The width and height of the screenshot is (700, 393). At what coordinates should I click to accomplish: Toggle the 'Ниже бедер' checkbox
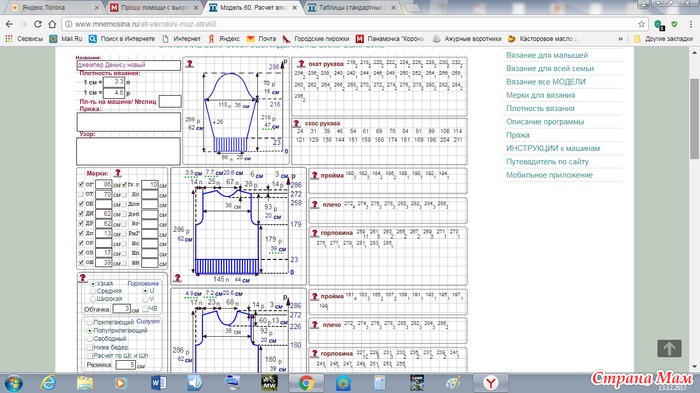tap(90, 347)
